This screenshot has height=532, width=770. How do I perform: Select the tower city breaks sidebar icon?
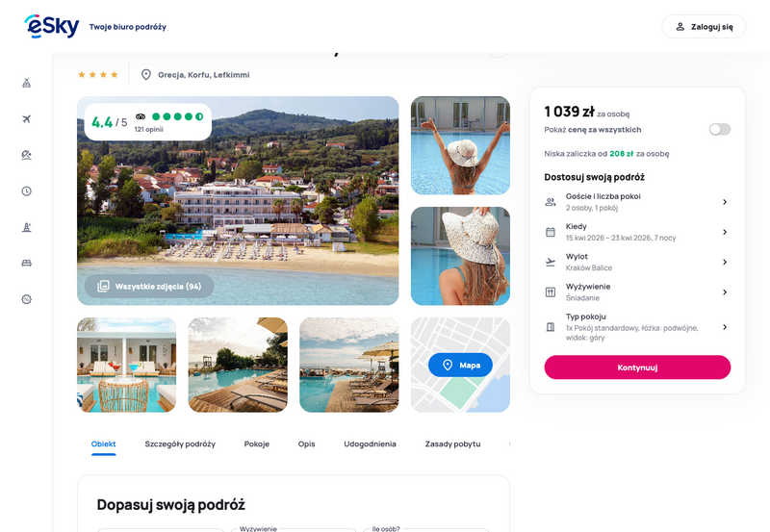(27, 227)
